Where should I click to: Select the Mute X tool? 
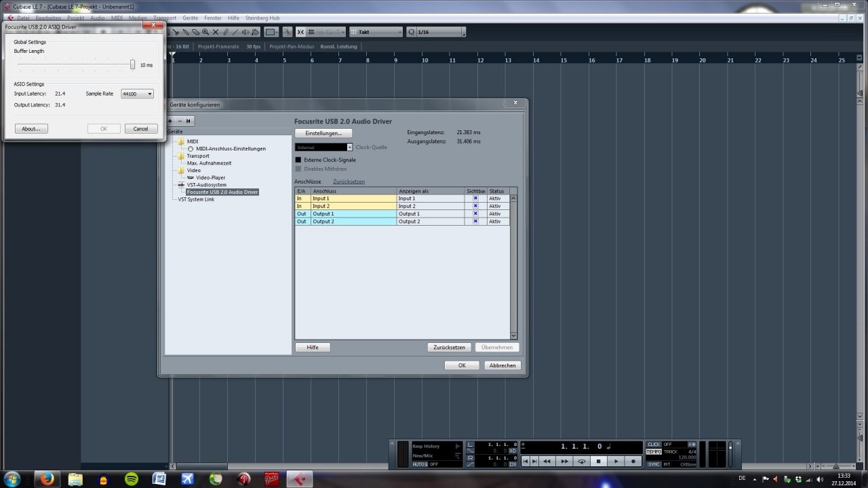pos(216,32)
